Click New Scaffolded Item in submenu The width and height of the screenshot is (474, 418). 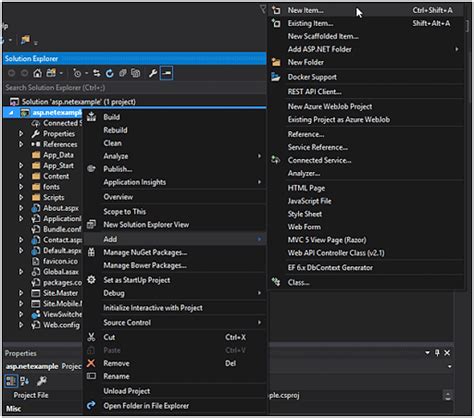pos(366,36)
